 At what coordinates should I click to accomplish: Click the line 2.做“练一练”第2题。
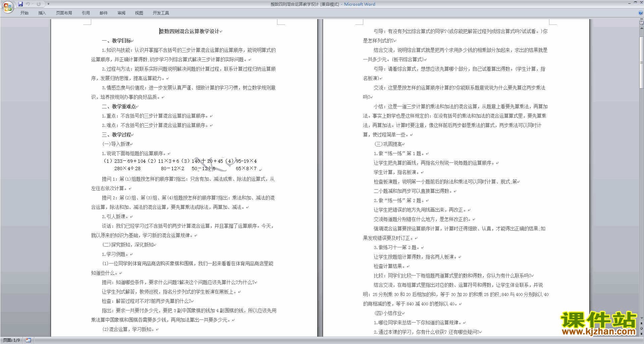click(x=400, y=200)
